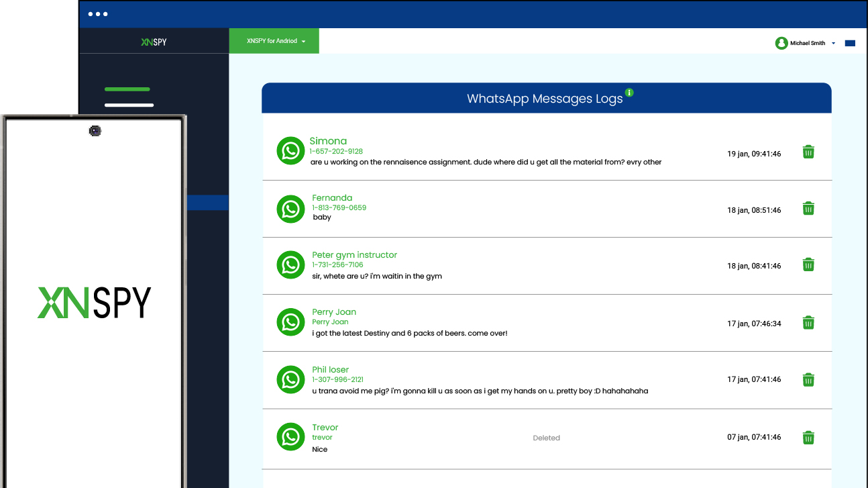Click the "waitin in the gym" message
This screenshot has width=868, height=488.
point(377,277)
